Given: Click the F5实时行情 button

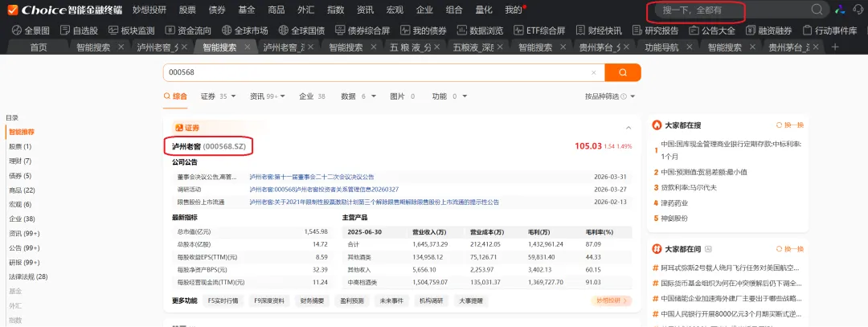Looking at the screenshot, I should point(223,301).
